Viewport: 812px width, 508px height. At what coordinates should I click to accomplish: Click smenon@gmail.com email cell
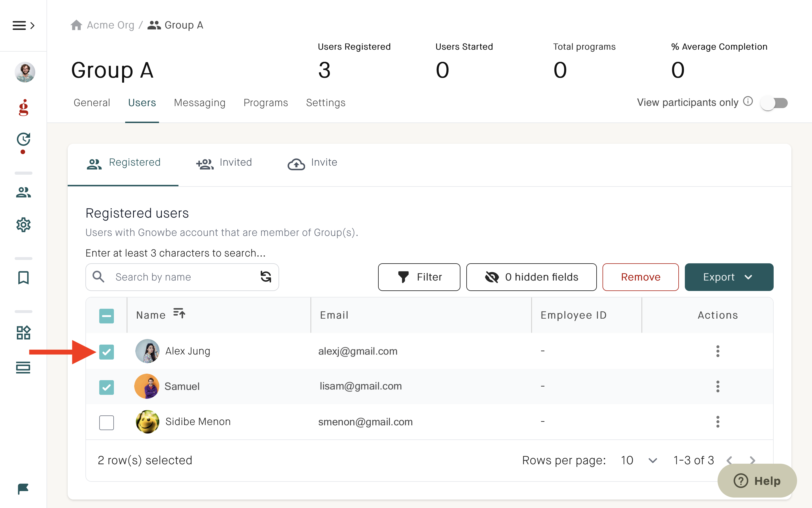coord(365,422)
